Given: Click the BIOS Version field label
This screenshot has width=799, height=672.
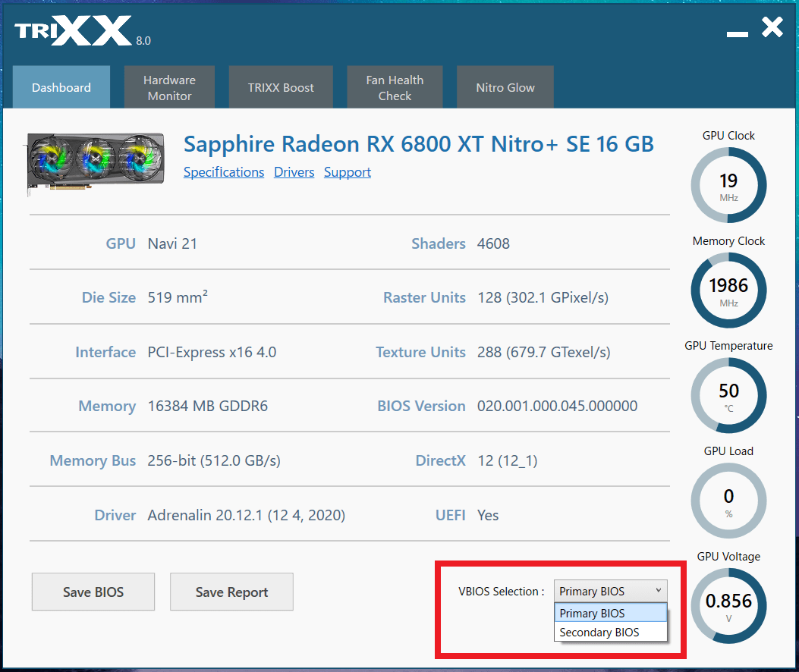Looking at the screenshot, I should [421, 406].
